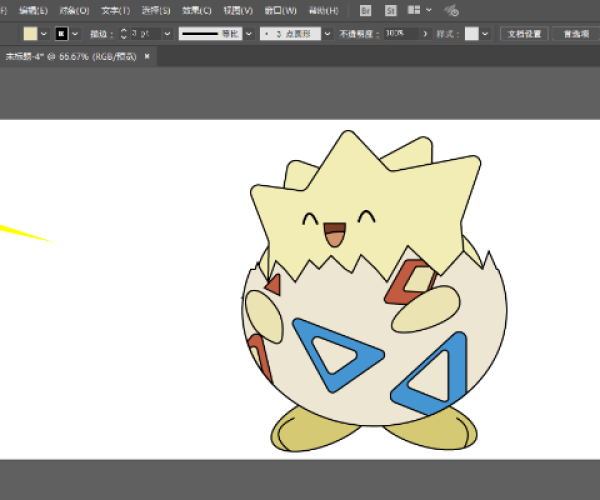The height and width of the screenshot is (500, 600).
Task: Expand the stroke color dropdown arrow
Action: pos(75,33)
